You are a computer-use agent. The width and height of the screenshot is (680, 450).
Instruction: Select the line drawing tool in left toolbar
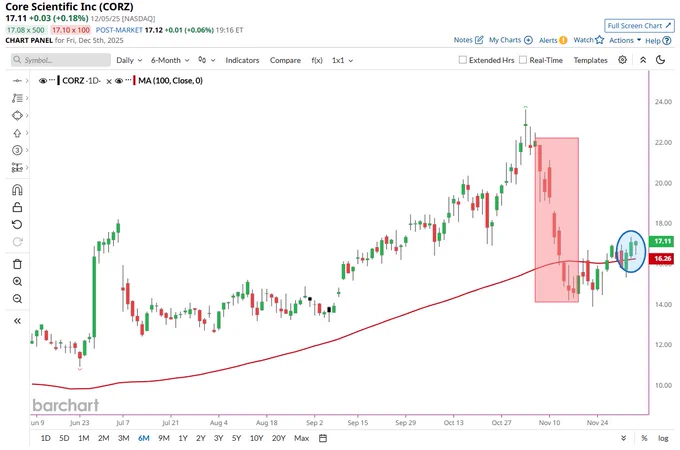tap(17, 81)
